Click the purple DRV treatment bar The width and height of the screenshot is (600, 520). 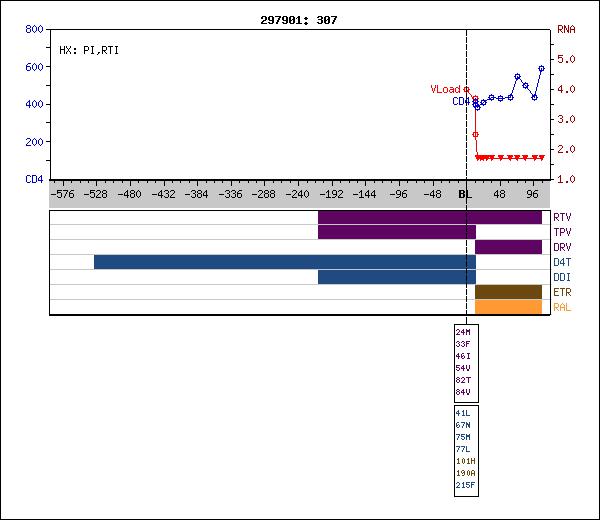[508, 247]
